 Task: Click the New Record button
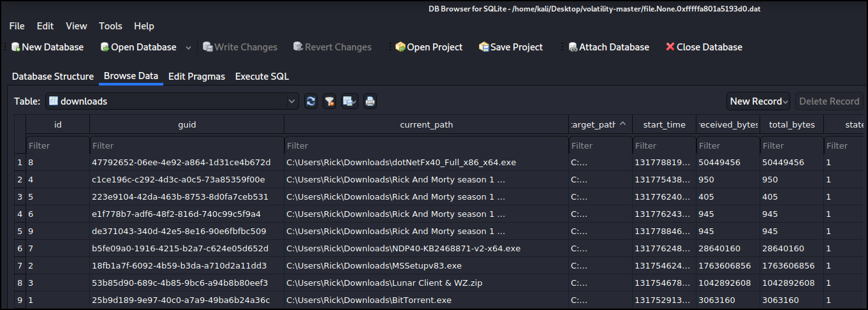[758, 101]
